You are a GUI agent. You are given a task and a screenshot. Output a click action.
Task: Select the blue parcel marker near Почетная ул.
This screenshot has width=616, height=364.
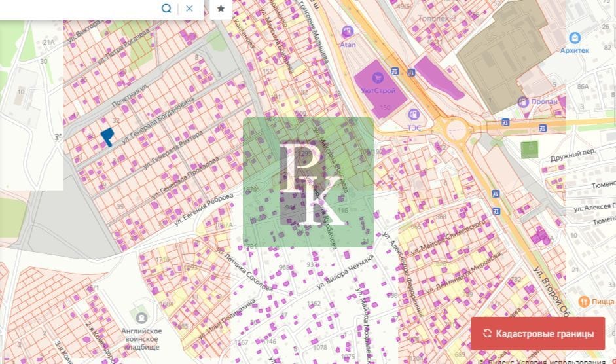point(107,137)
